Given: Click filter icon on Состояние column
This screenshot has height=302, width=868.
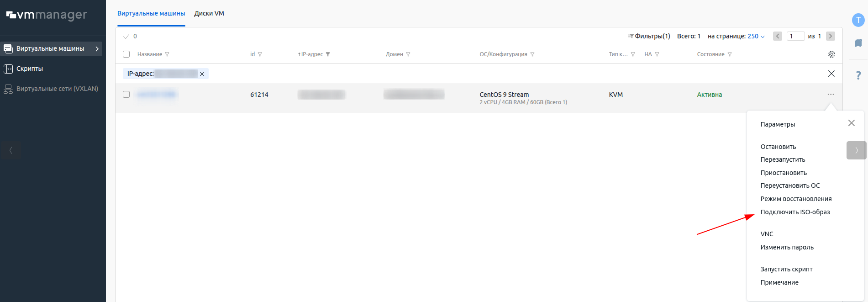Looking at the screenshot, I should point(730,54).
